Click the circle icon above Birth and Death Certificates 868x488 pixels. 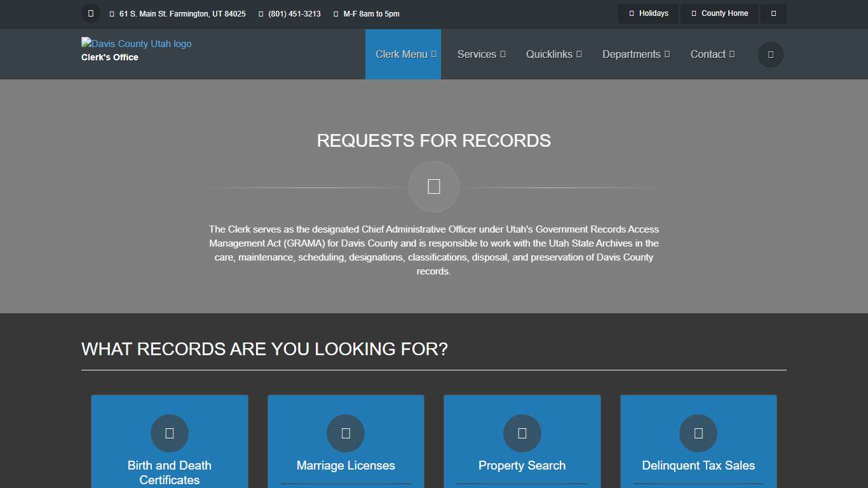coord(170,433)
